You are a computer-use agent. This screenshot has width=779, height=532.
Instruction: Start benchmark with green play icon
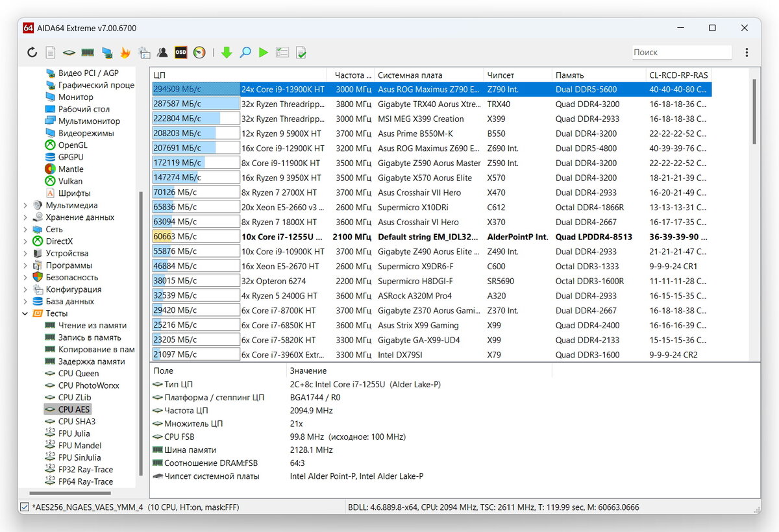[x=263, y=53]
